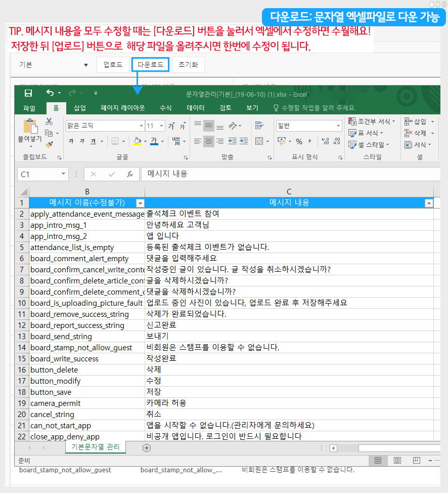Click the Save icon in Excel title bar
Viewport: 448px width, 493px height.
28,93
